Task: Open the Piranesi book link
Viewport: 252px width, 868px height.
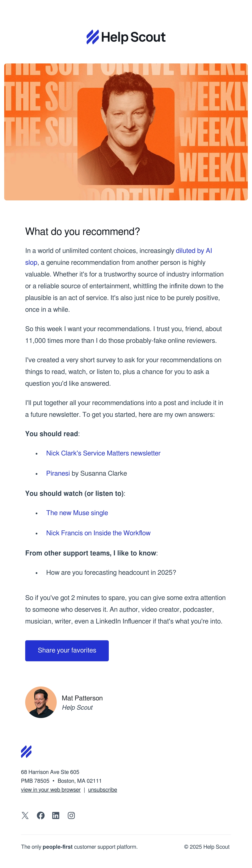Action: coord(58,473)
